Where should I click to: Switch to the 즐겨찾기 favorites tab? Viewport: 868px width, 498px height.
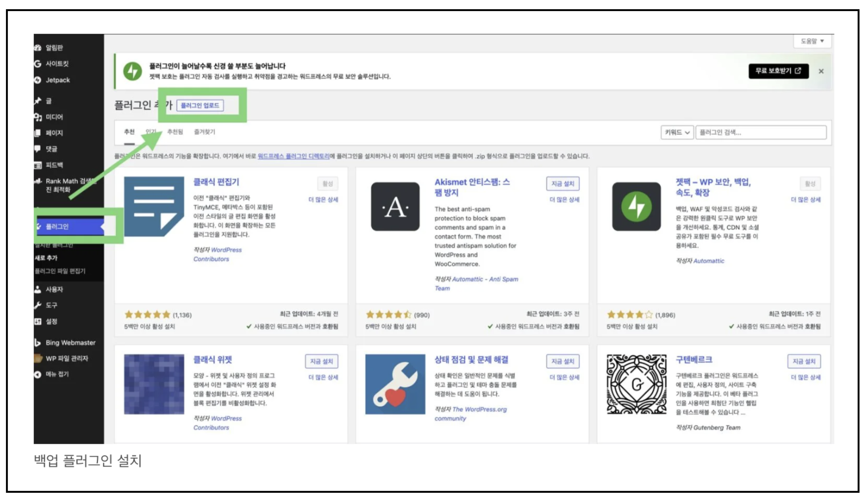204,132
